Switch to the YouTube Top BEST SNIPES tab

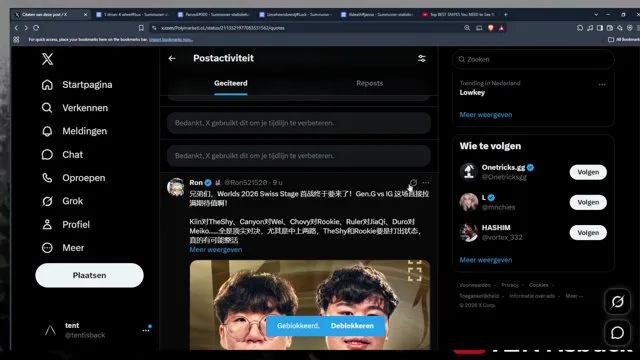(x=458, y=15)
